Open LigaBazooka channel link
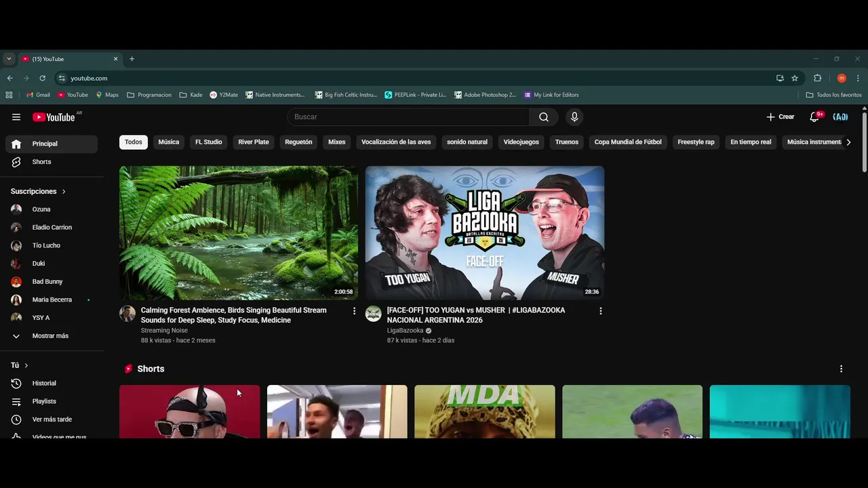The width and height of the screenshot is (868, 488). point(405,331)
